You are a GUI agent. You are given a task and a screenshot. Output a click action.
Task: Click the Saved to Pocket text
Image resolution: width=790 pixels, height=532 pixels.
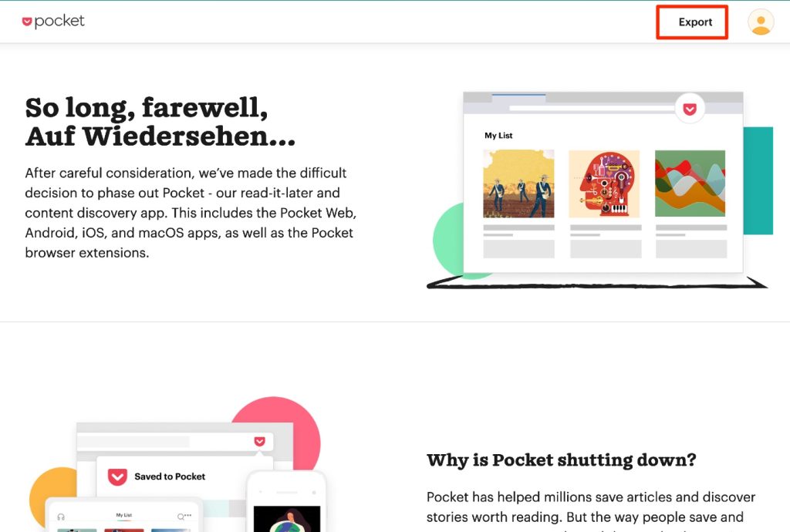pyautogui.click(x=170, y=476)
